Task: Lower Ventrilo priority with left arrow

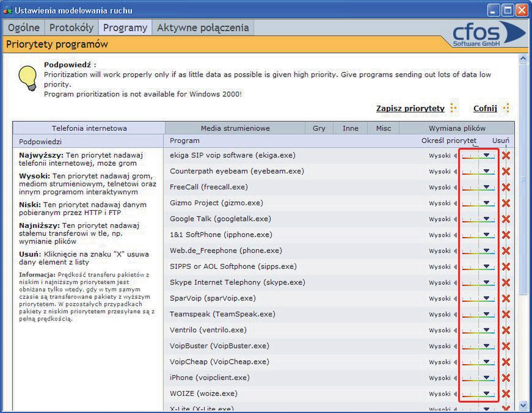Action: point(455,331)
